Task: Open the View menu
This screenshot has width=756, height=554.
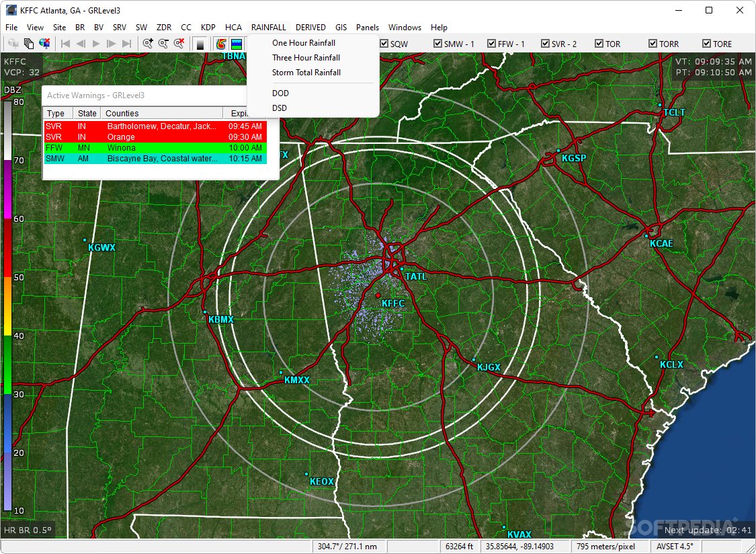Action: pos(35,28)
